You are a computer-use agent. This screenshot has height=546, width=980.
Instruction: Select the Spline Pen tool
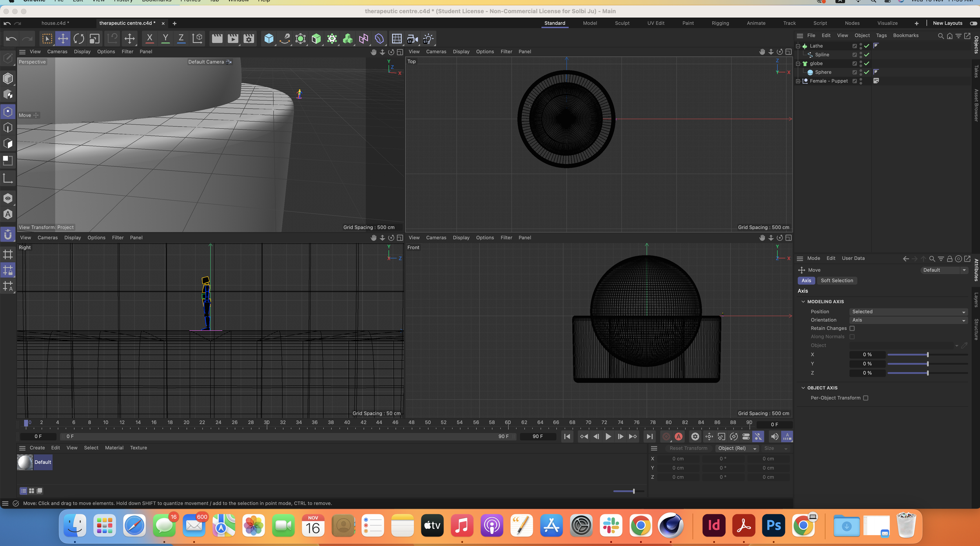pos(285,39)
